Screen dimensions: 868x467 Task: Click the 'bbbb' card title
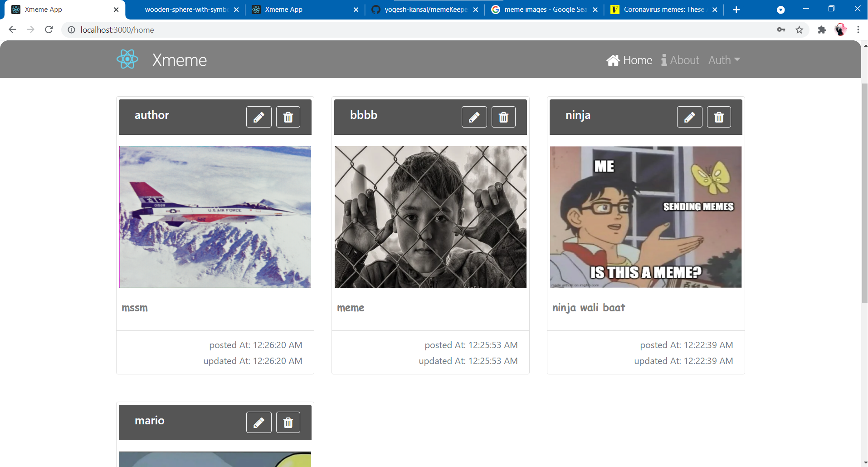[x=364, y=115]
